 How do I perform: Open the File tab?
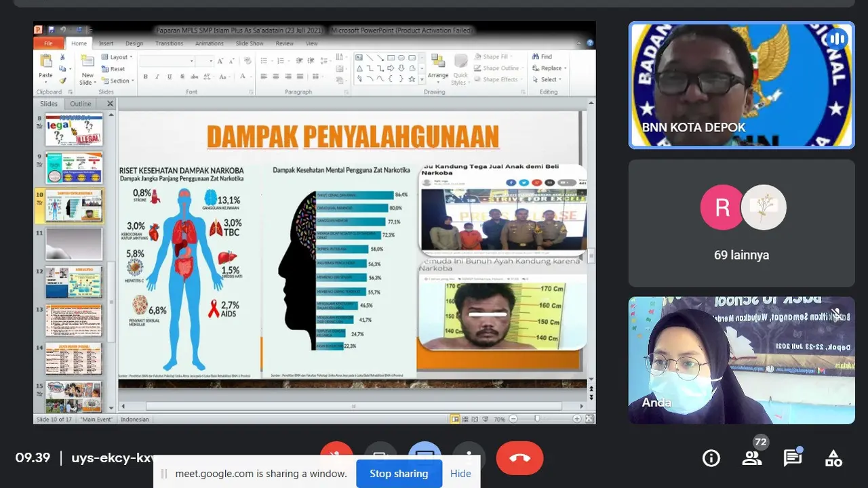click(49, 43)
